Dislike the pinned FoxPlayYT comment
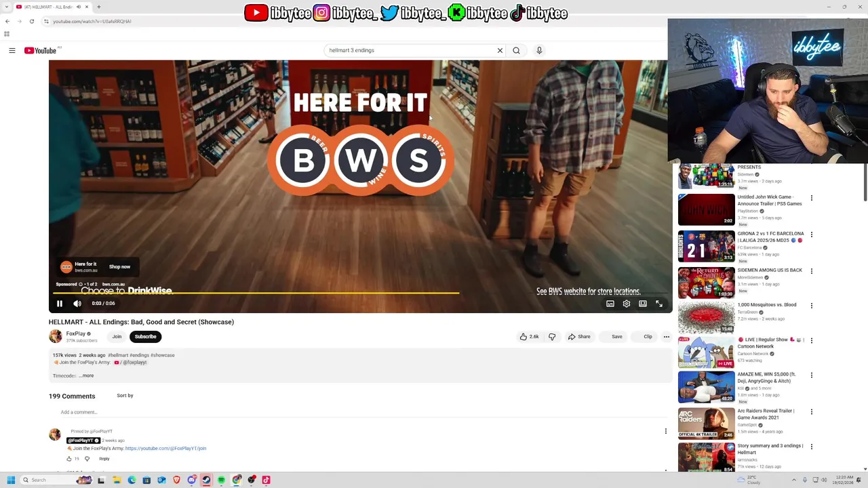This screenshot has height=488, width=868. [87, 459]
